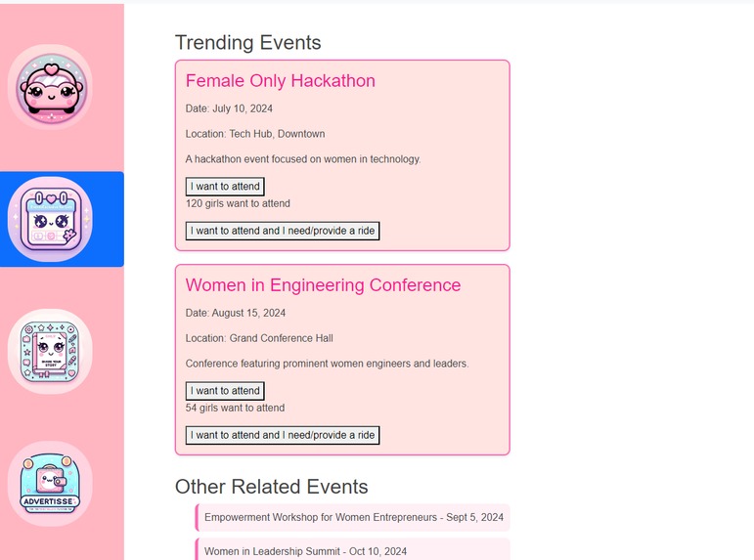This screenshot has height=560, width=754.
Task: Open the Women in Engineering Conference title
Action: 323,285
